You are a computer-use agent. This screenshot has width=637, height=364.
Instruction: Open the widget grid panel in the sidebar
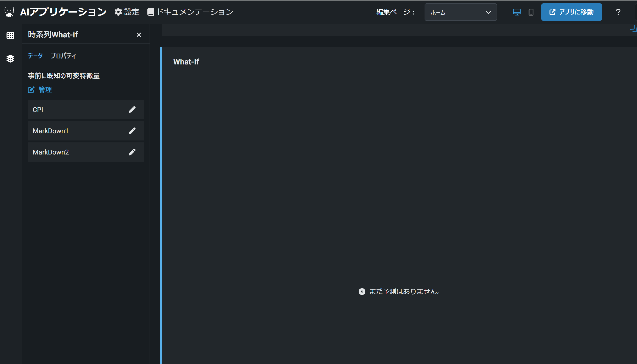pos(10,35)
